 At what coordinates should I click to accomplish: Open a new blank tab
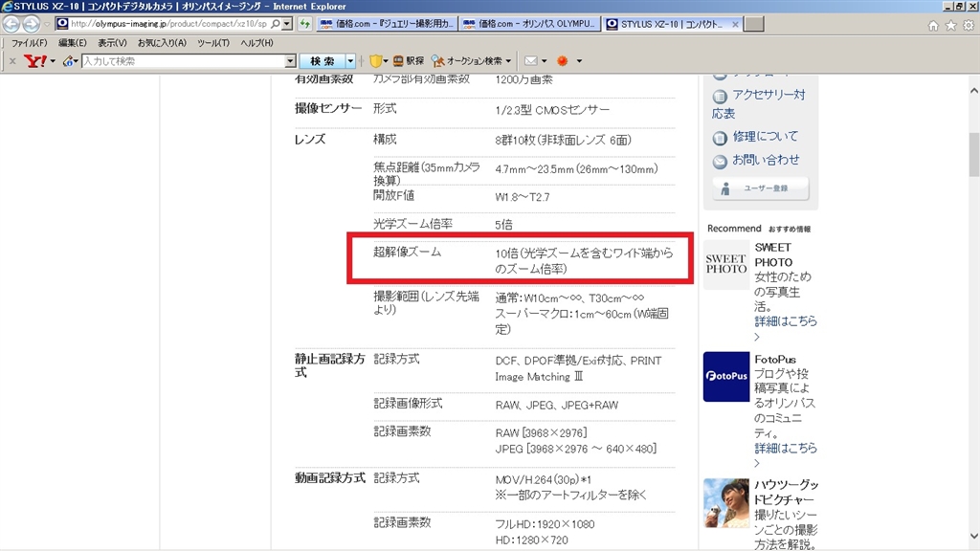(754, 24)
